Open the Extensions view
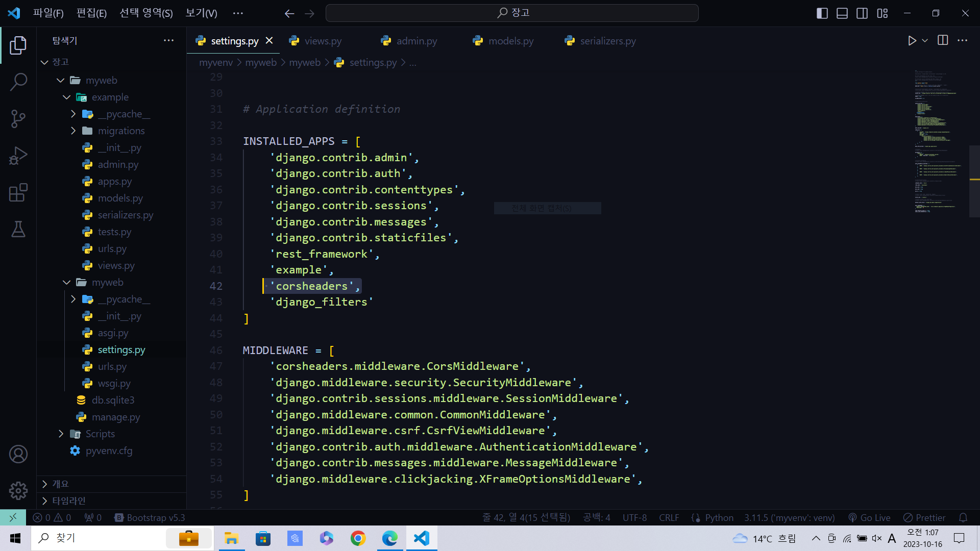 (18, 193)
